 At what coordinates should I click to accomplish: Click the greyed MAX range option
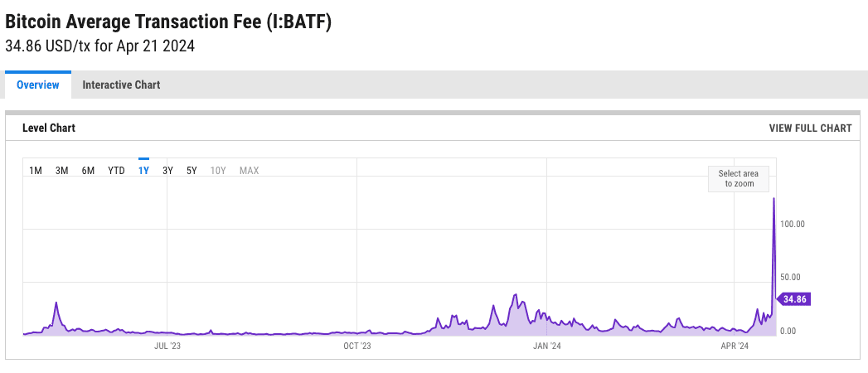coord(249,171)
